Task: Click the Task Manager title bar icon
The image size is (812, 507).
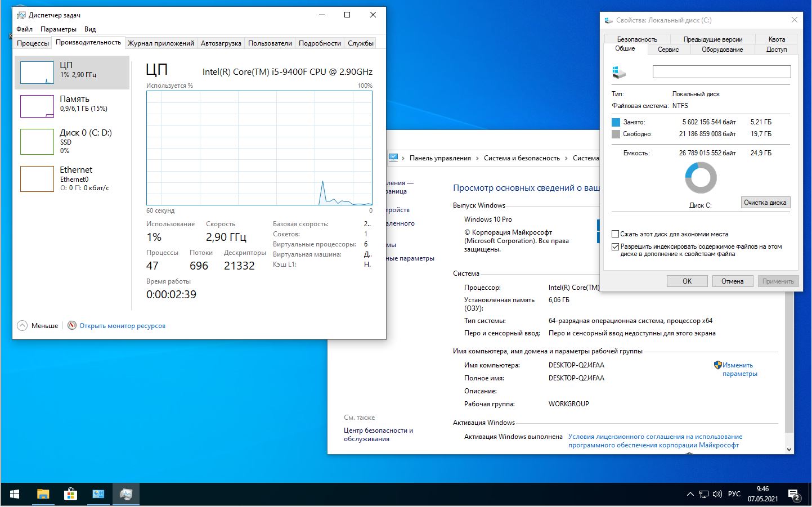Action: pos(21,15)
